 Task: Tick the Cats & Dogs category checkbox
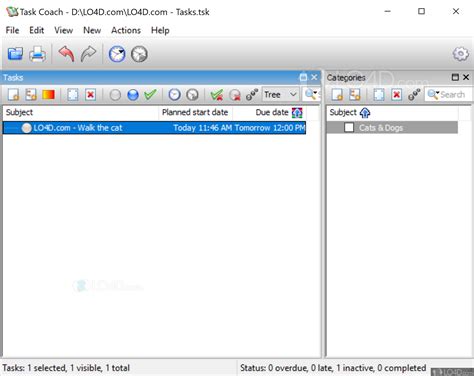(x=349, y=127)
